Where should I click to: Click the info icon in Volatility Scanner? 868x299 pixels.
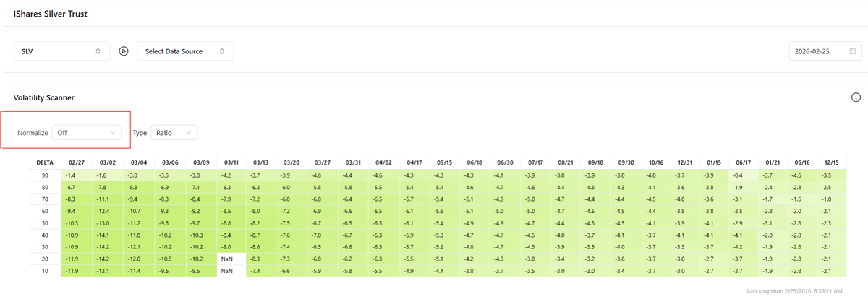pyautogui.click(x=855, y=97)
